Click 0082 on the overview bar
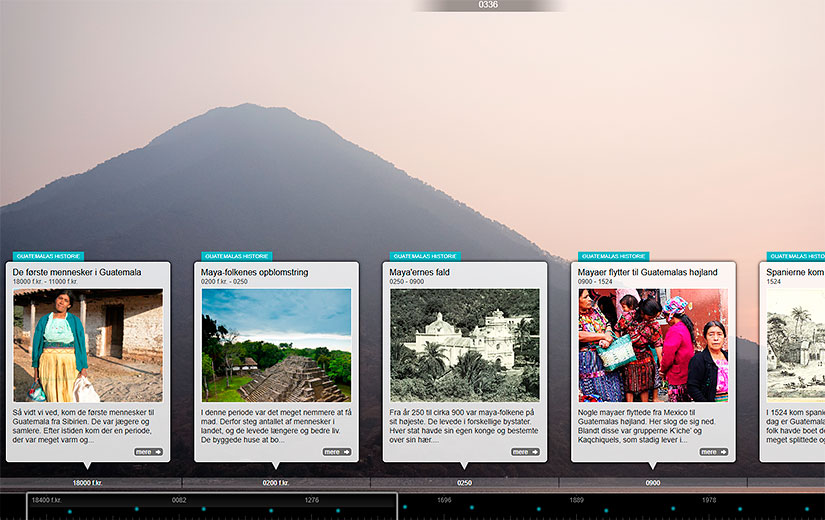Image resolution: width=825 pixels, height=520 pixels. (179, 500)
